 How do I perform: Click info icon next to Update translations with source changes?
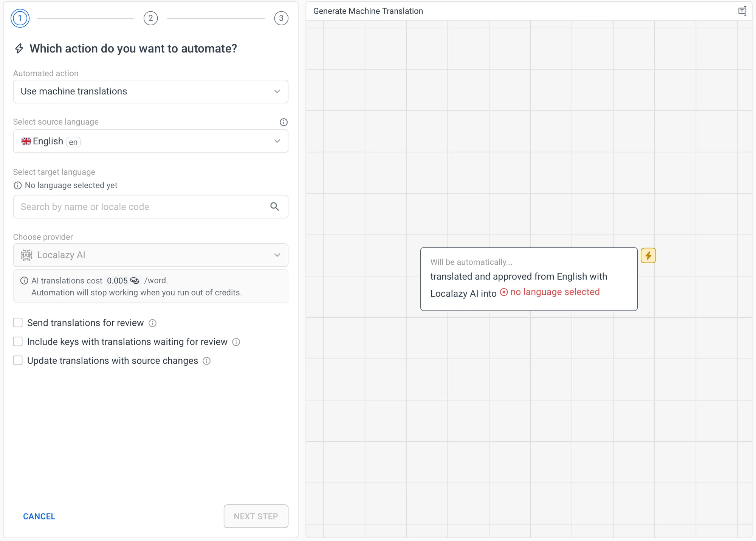point(207,361)
